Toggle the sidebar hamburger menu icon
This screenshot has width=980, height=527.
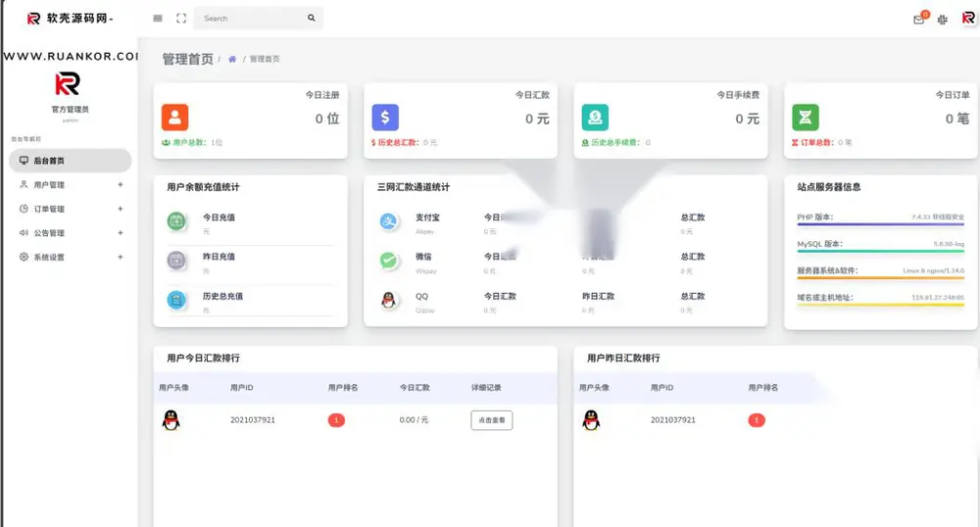158,19
